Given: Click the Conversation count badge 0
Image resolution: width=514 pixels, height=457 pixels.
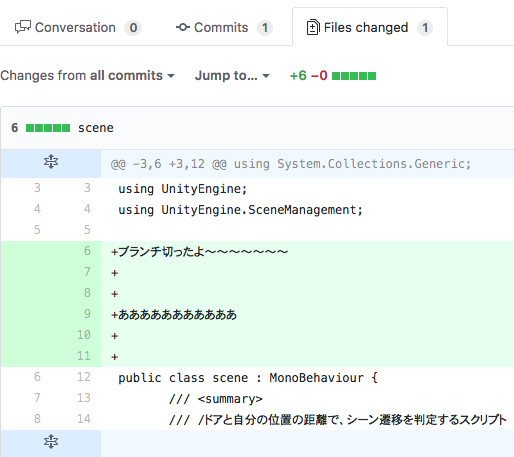Looking at the screenshot, I should point(133,28).
